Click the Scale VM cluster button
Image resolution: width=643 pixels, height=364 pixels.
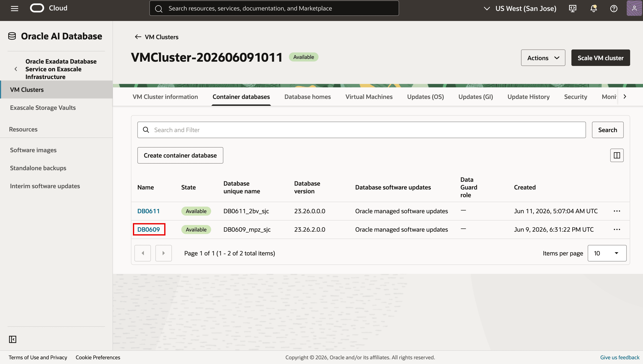[x=601, y=58]
